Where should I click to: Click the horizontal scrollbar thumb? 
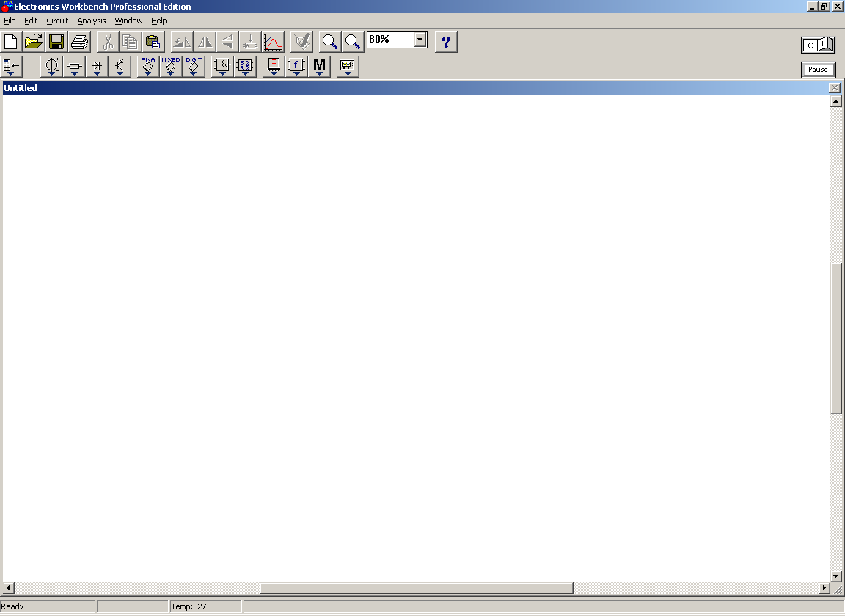417,588
